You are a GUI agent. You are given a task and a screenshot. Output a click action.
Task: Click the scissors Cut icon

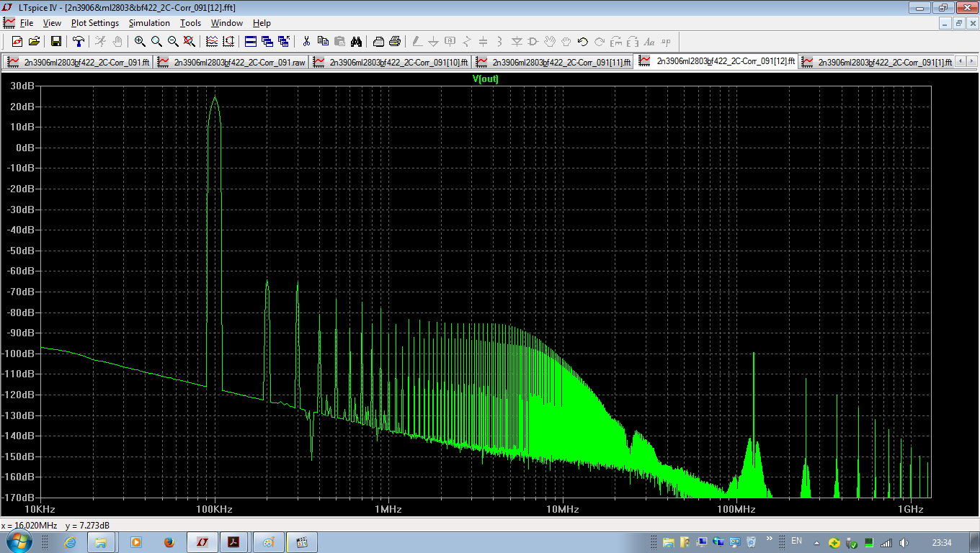coord(306,42)
